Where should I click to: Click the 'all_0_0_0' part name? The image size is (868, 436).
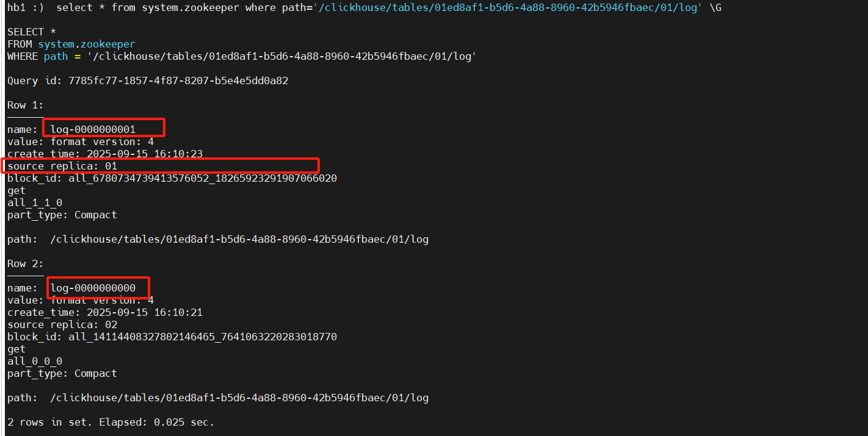[35, 362]
